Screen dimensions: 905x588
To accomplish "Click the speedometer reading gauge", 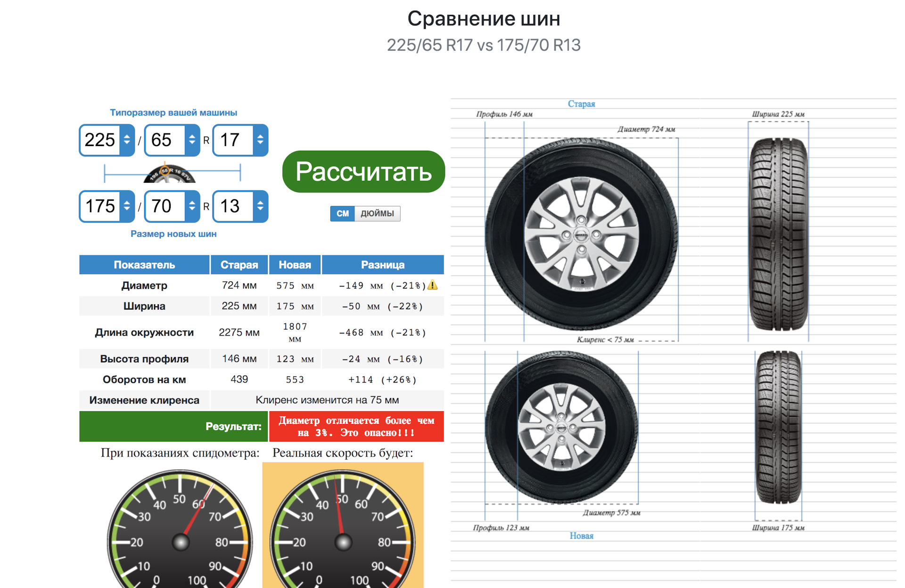I will tap(180, 528).
